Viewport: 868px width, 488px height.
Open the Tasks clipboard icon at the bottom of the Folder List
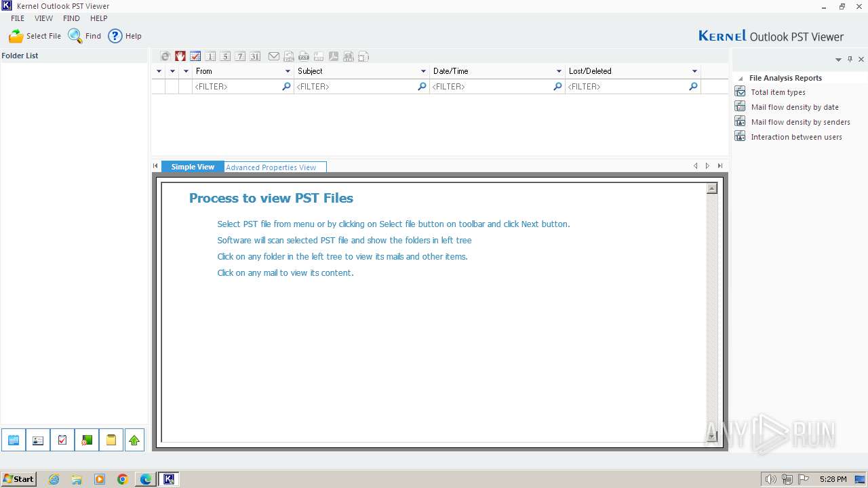[x=62, y=441]
